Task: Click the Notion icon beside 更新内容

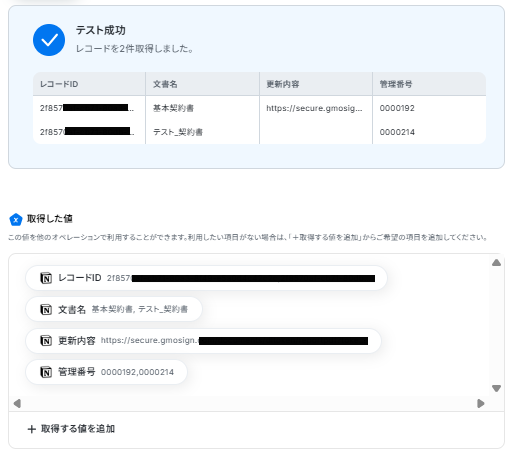Action: coord(46,341)
